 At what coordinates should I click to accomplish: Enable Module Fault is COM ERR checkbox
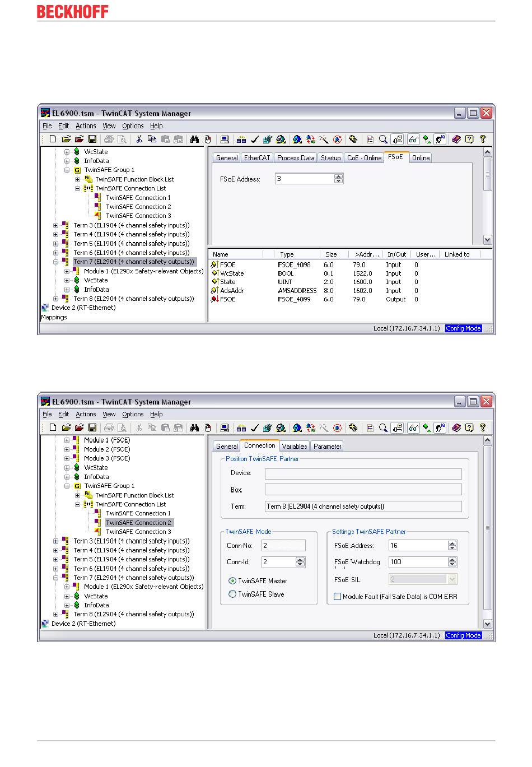[337, 597]
